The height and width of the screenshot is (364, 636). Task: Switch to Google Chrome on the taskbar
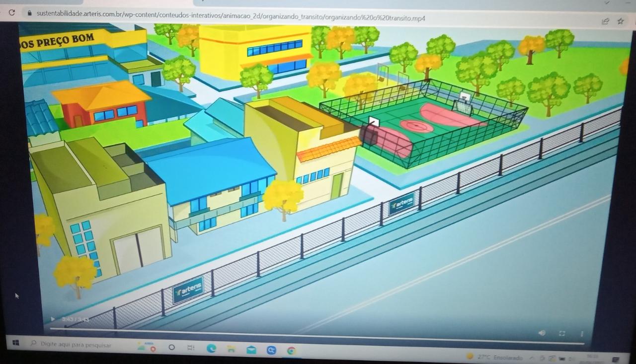(x=292, y=351)
